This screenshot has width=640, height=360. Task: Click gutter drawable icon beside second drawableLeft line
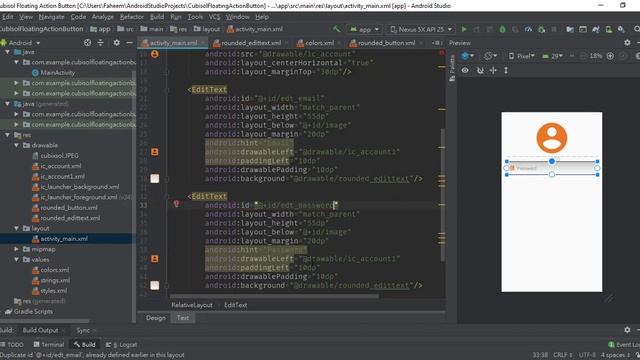tap(155, 259)
